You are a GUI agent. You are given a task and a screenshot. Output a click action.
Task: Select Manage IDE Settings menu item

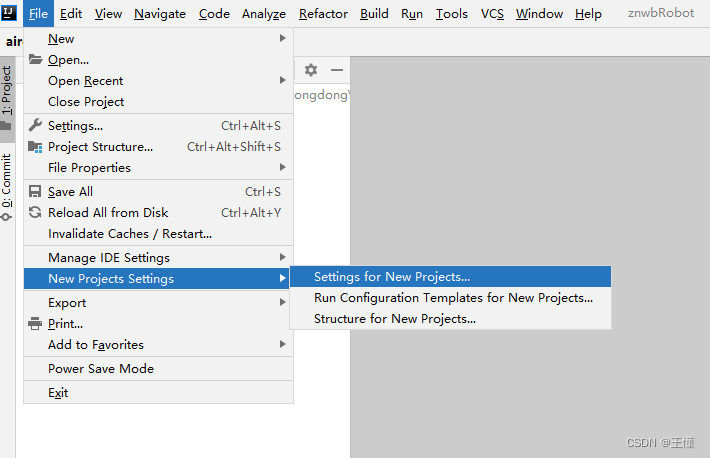click(x=158, y=257)
